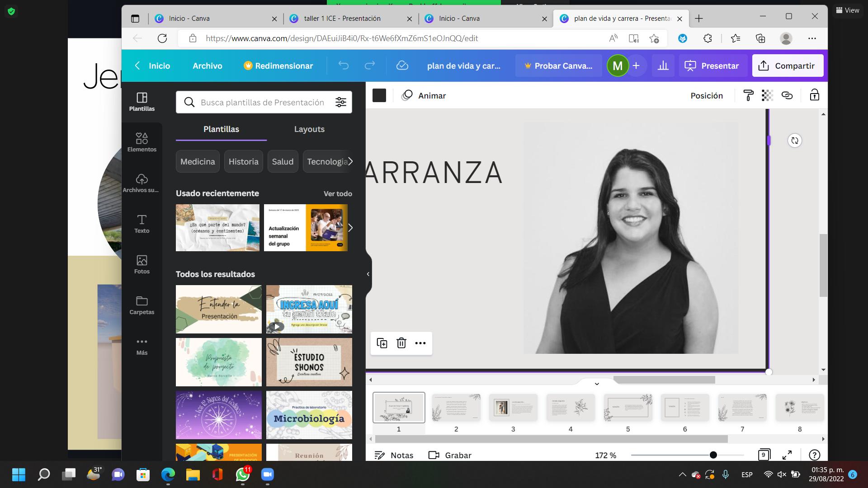
Task: Switch to the Layouts tab
Action: [309, 129]
